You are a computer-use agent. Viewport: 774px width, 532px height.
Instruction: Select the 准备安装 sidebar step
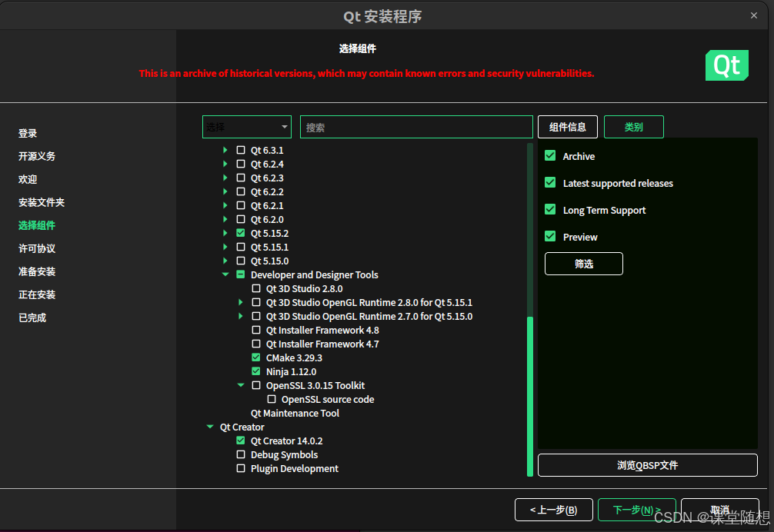click(37, 271)
